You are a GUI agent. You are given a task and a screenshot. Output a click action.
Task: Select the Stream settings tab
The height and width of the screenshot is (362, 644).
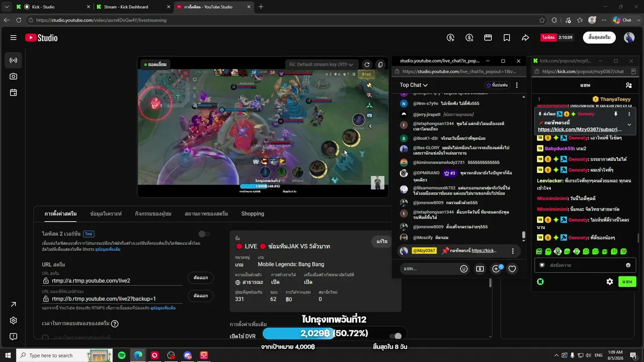(x=60, y=214)
